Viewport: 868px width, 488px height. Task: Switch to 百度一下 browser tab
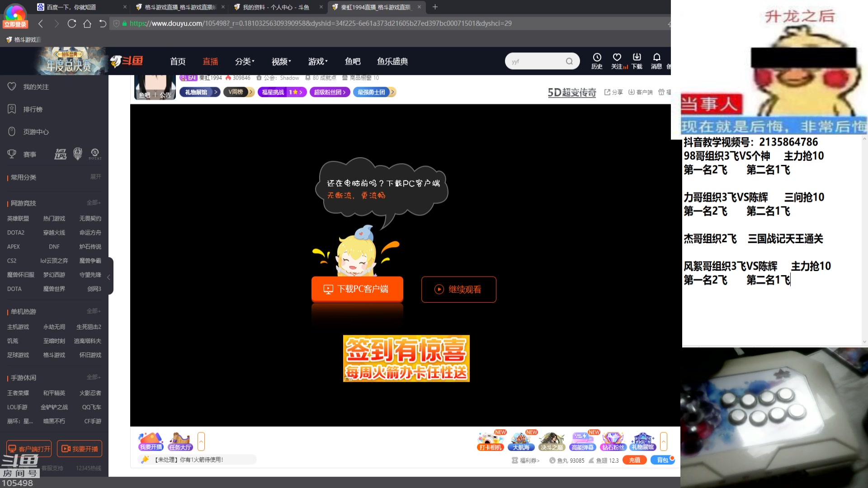pyautogui.click(x=81, y=7)
